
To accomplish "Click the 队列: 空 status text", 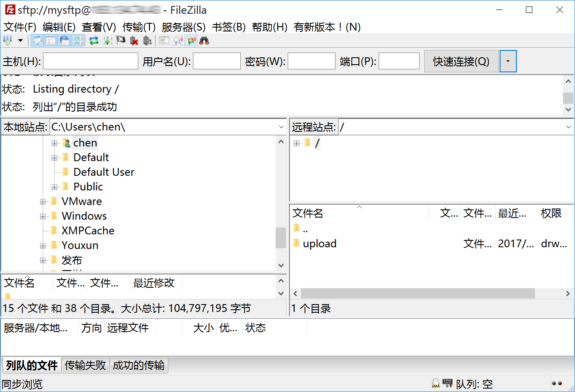I will [x=474, y=383].
